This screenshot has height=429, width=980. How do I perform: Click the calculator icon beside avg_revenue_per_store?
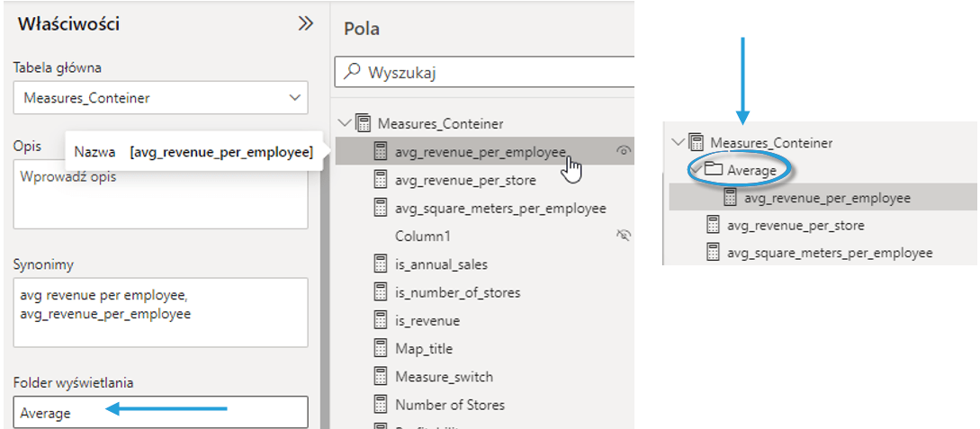[x=381, y=180]
